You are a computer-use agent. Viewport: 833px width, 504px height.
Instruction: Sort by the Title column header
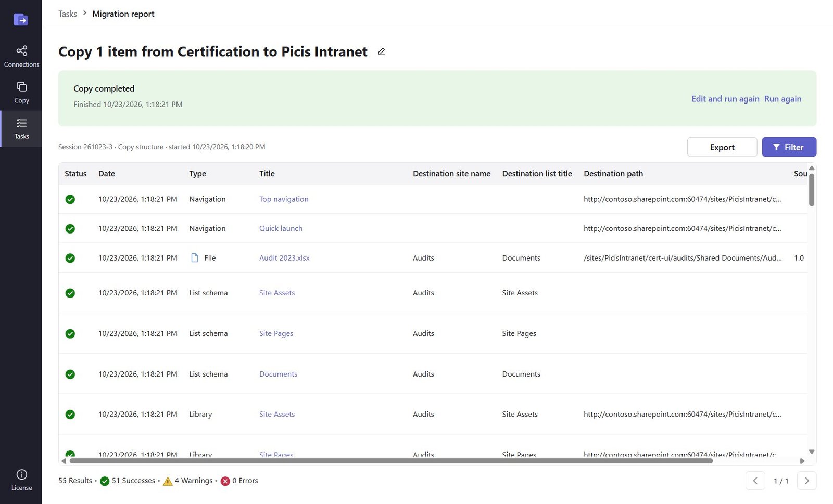point(267,174)
